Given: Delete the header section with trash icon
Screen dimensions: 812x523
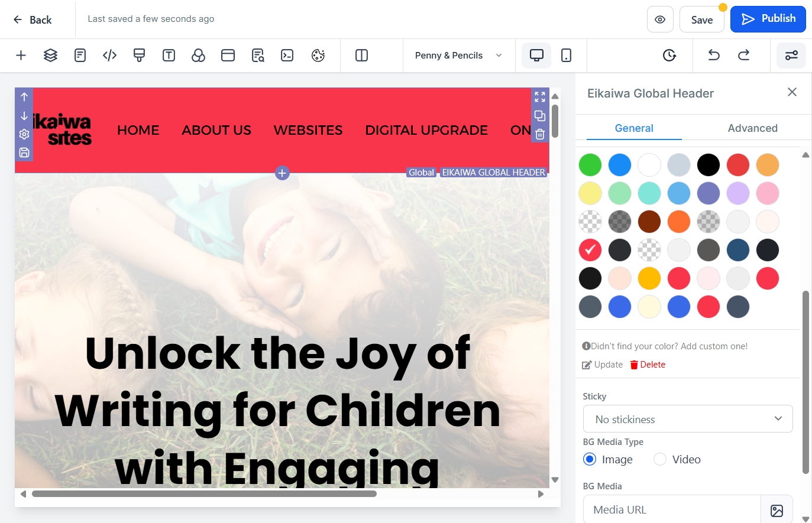Looking at the screenshot, I should (540, 135).
